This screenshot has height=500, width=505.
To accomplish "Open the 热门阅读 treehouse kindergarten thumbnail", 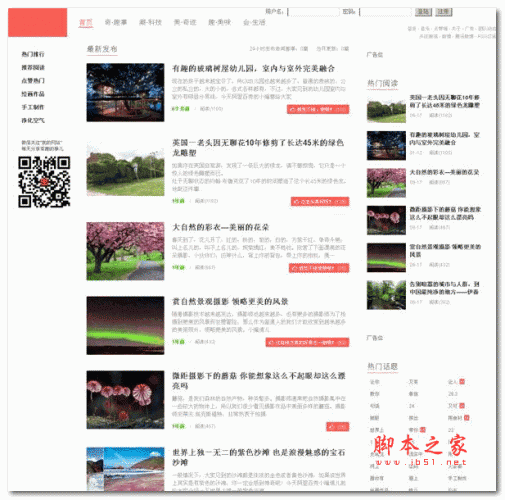I will (386, 146).
